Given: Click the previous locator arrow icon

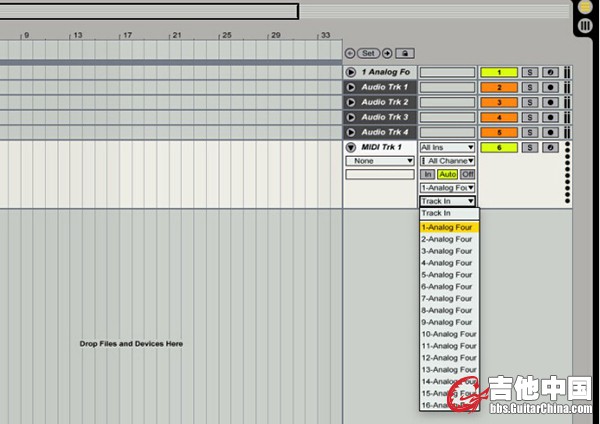Looking at the screenshot, I should click(x=350, y=52).
